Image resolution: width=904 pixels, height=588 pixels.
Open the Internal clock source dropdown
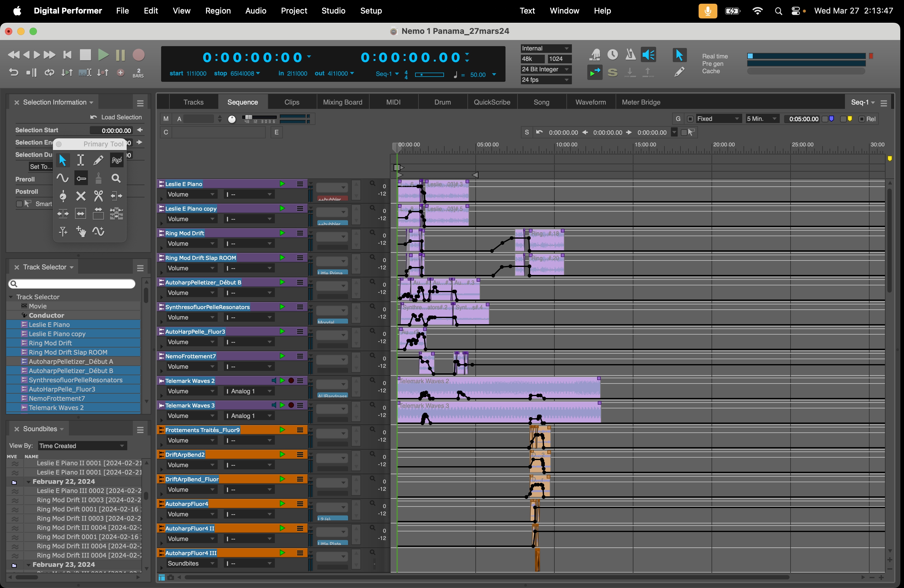(x=546, y=48)
